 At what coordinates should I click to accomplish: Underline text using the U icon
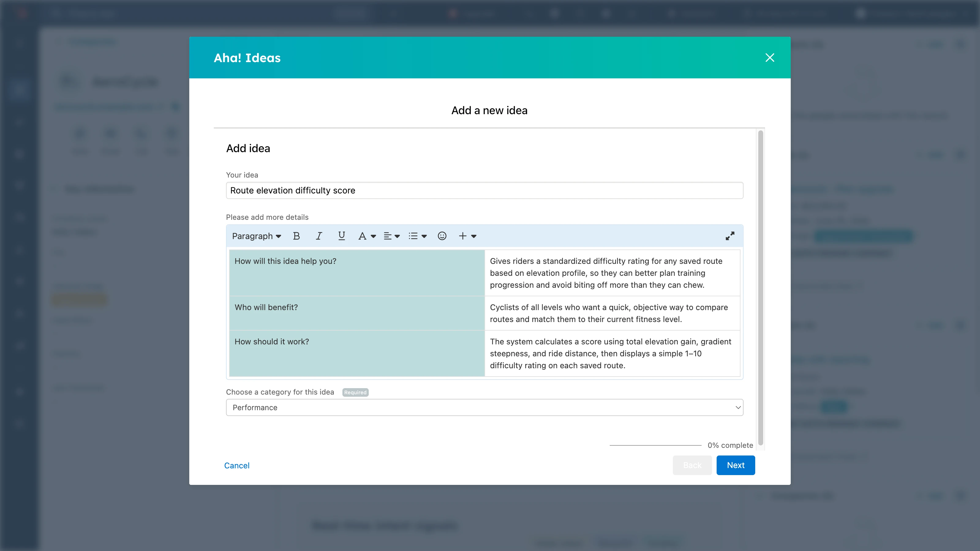tap(341, 236)
